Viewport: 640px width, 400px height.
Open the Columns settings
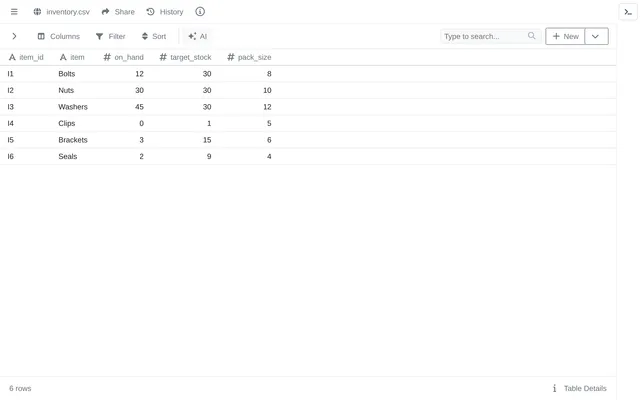pyautogui.click(x=59, y=36)
